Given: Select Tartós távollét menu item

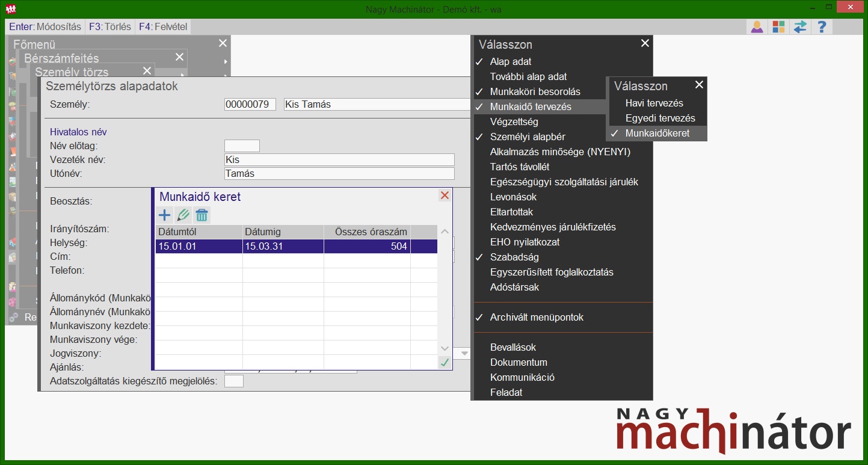Looking at the screenshot, I should [562, 167].
